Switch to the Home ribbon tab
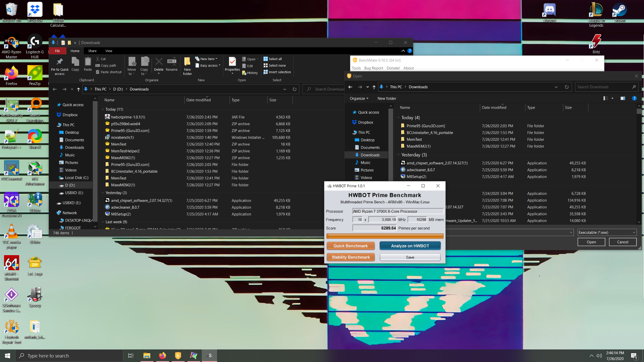The height and width of the screenshot is (362, 644). [75, 51]
